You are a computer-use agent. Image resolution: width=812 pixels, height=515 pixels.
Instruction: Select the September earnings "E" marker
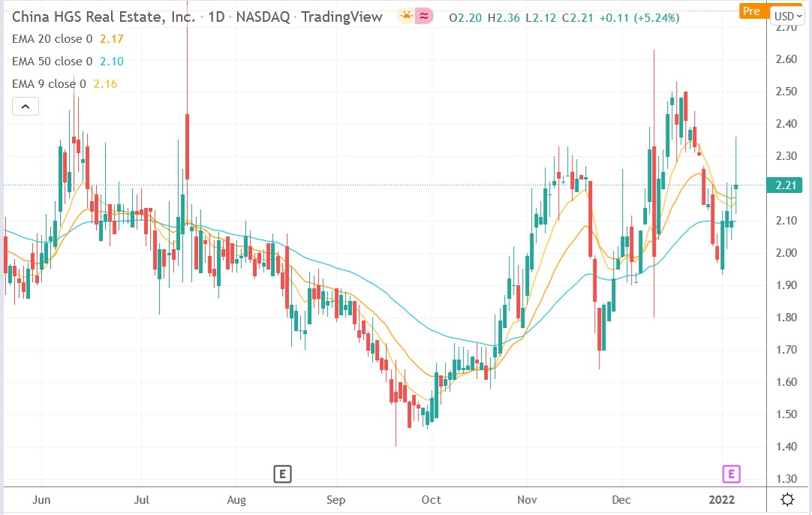[x=283, y=474]
